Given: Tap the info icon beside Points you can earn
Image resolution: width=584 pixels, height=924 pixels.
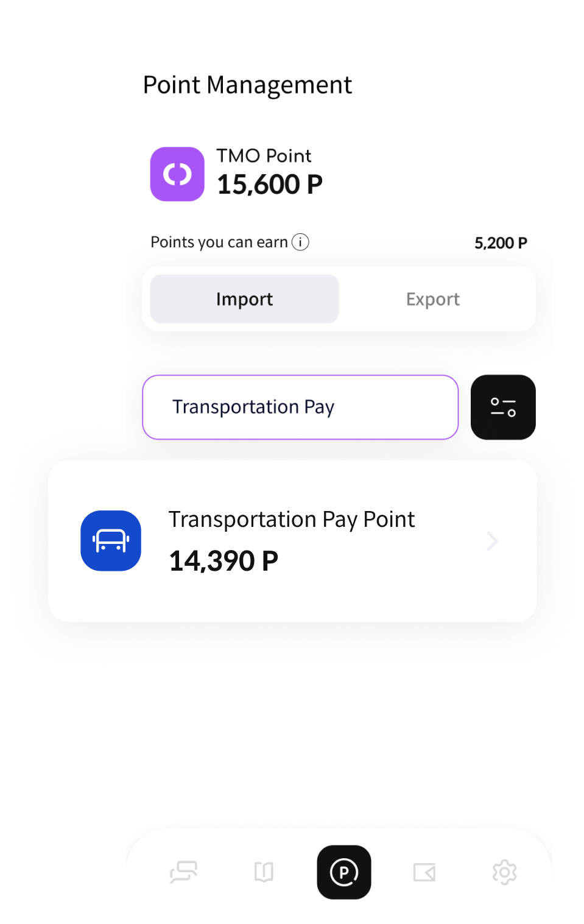Looking at the screenshot, I should click(300, 242).
